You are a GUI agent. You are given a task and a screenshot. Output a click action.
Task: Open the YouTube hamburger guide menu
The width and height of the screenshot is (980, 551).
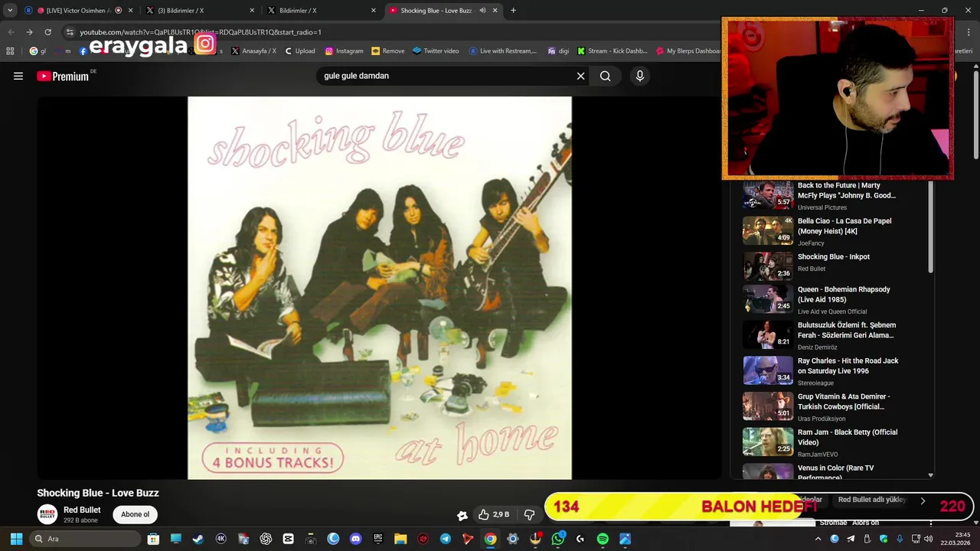tap(18, 76)
